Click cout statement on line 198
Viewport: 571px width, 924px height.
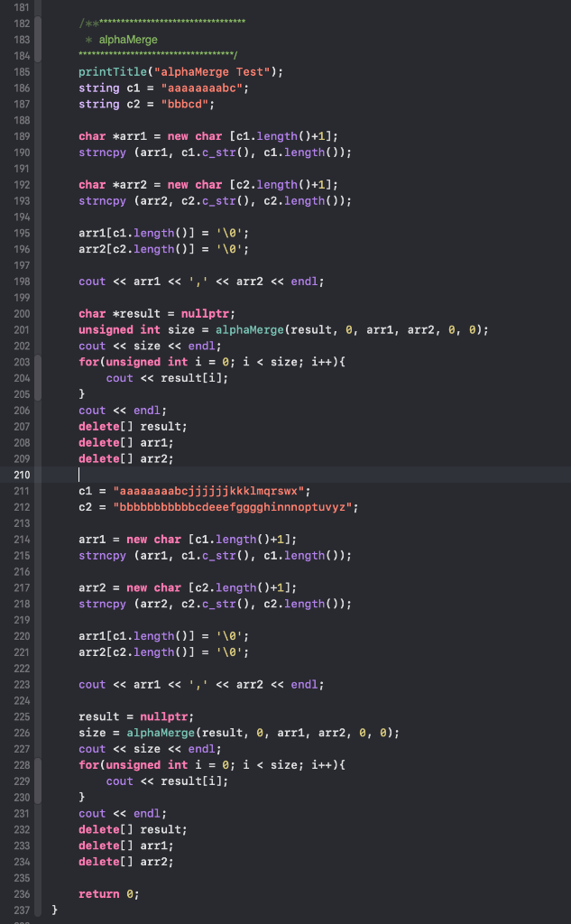[201, 282]
